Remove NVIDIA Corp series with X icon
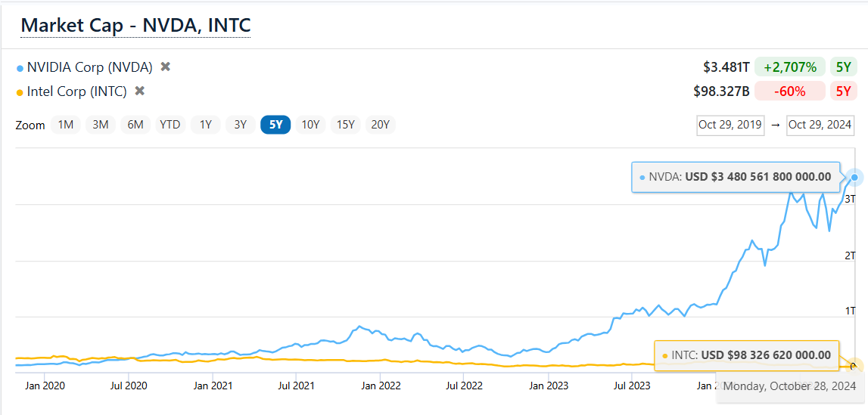Image resolution: width=868 pixels, height=415 pixels. 166,67
